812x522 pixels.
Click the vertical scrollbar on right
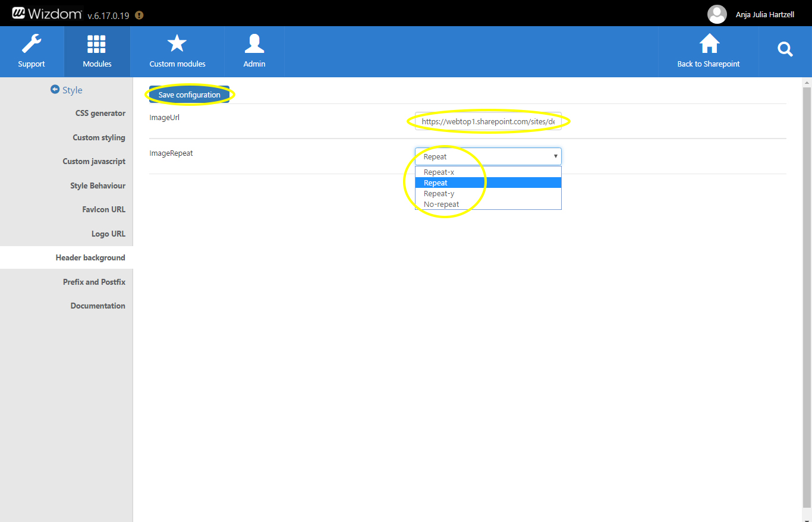(x=807, y=297)
